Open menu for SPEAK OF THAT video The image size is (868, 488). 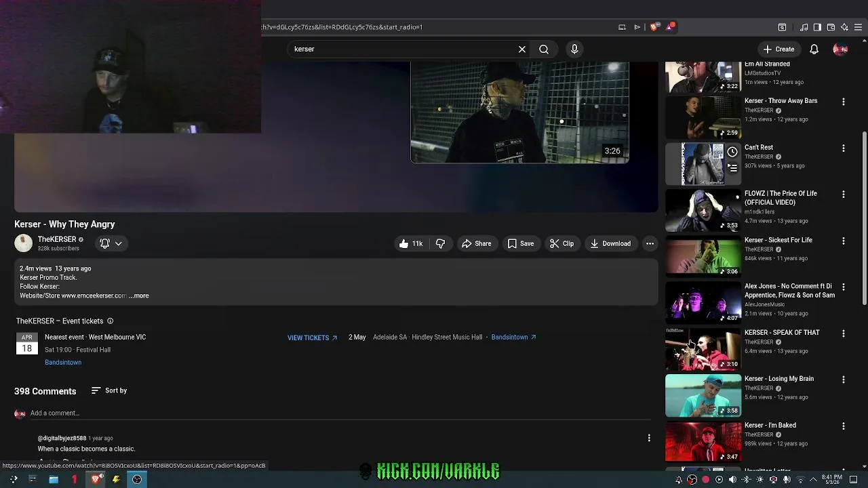pyautogui.click(x=844, y=333)
